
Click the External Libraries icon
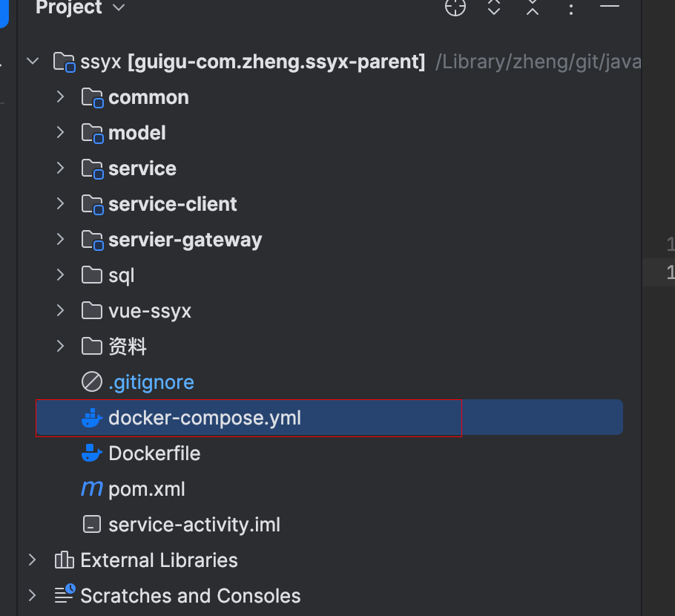click(65, 560)
